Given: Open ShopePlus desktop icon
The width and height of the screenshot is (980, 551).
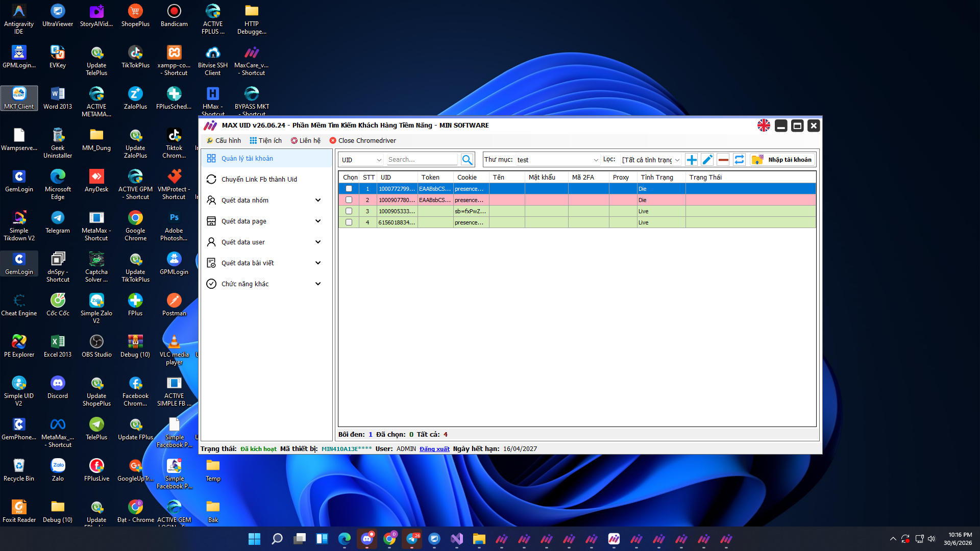Looking at the screenshot, I should click(135, 15).
